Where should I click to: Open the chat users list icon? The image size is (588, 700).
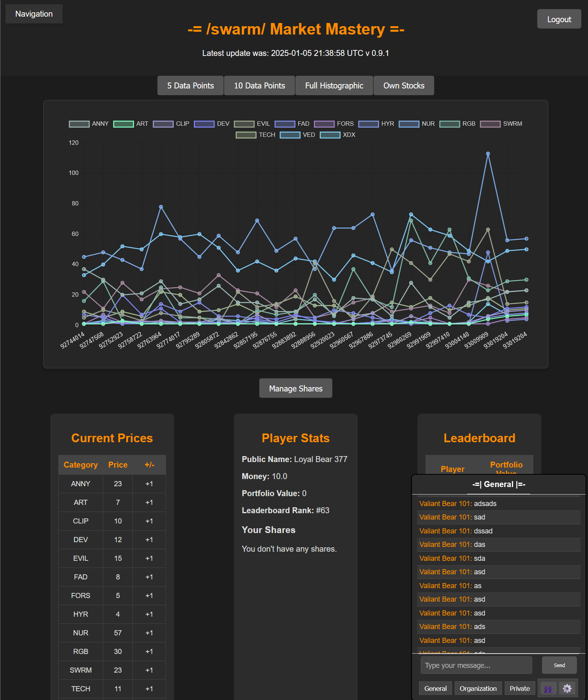548,689
